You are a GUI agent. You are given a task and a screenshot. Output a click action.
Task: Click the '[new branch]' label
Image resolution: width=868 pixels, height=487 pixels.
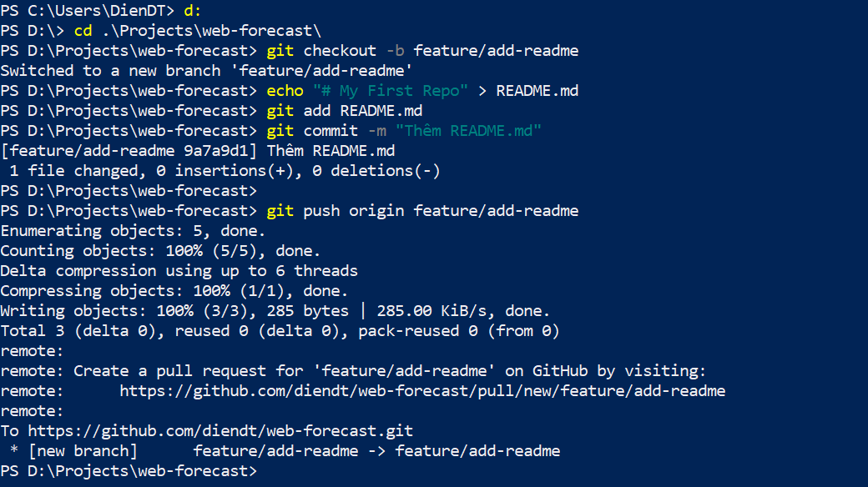click(83, 451)
